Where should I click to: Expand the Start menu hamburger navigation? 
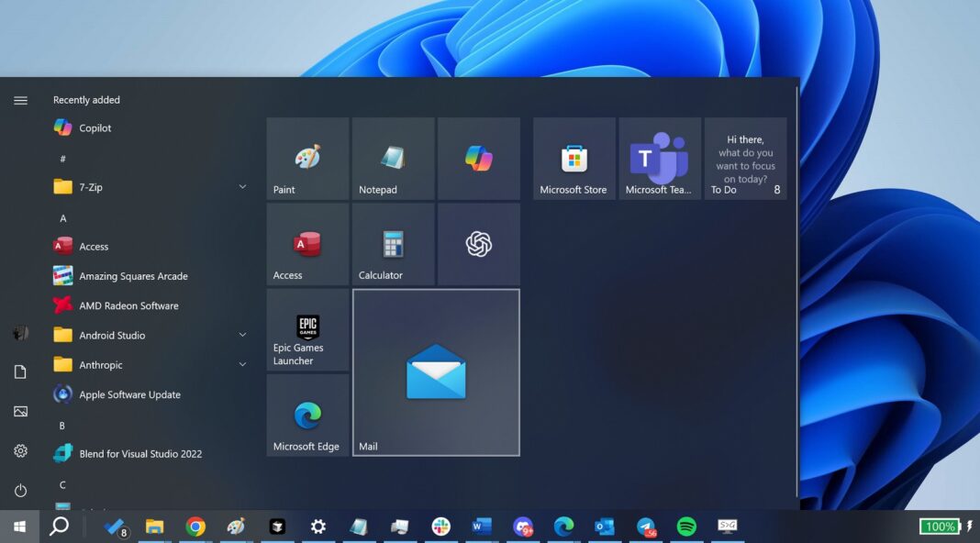[20, 100]
